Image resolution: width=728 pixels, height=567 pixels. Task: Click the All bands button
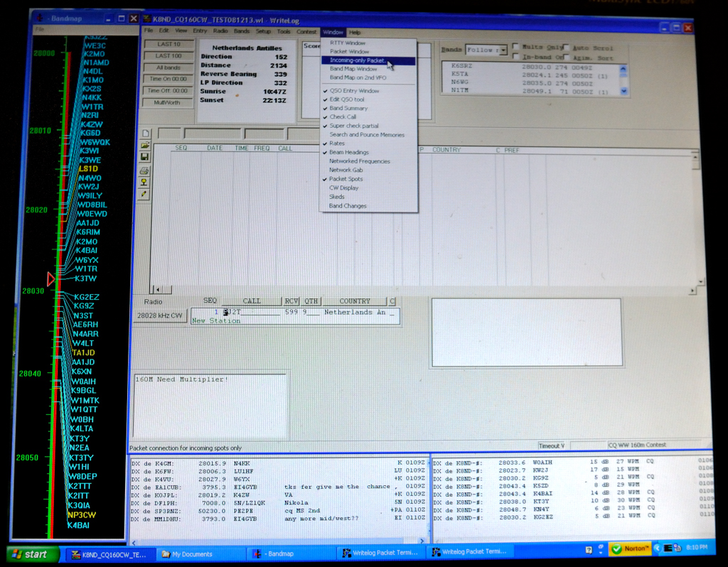point(168,67)
